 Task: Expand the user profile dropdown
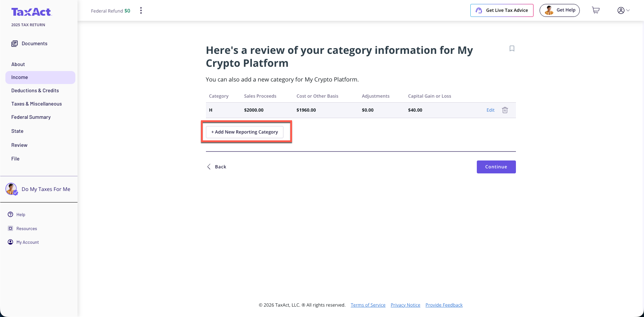click(x=623, y=10)
